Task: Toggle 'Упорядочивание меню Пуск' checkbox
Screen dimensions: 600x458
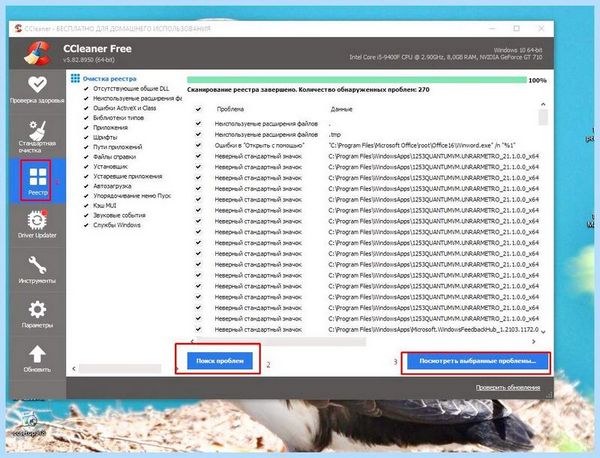Action: point(86,196)
